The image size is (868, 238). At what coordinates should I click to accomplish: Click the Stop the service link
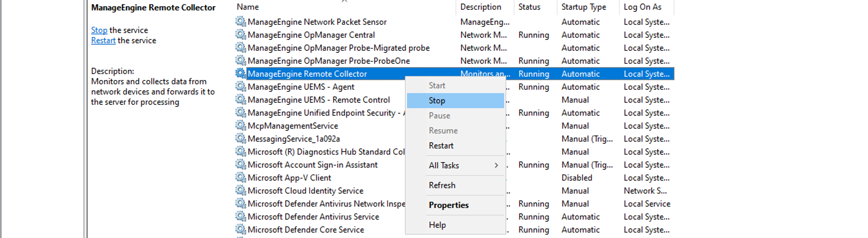point(99,30)
